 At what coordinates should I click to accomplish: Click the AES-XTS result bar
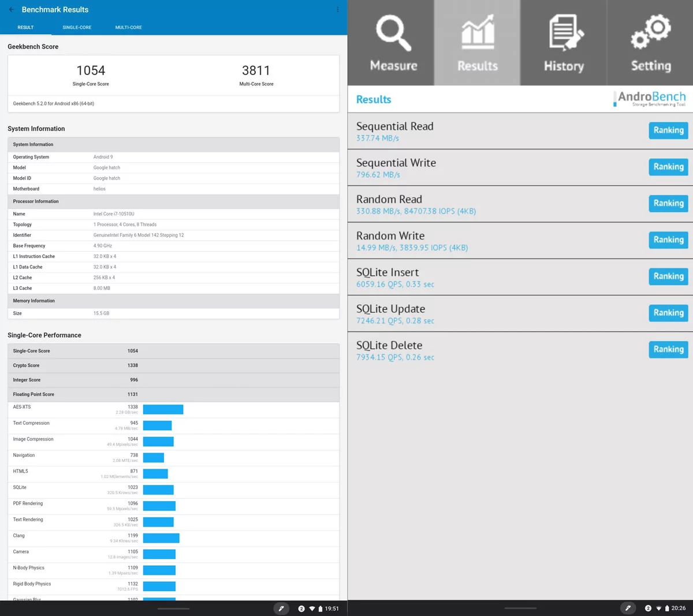pos(163,409)
